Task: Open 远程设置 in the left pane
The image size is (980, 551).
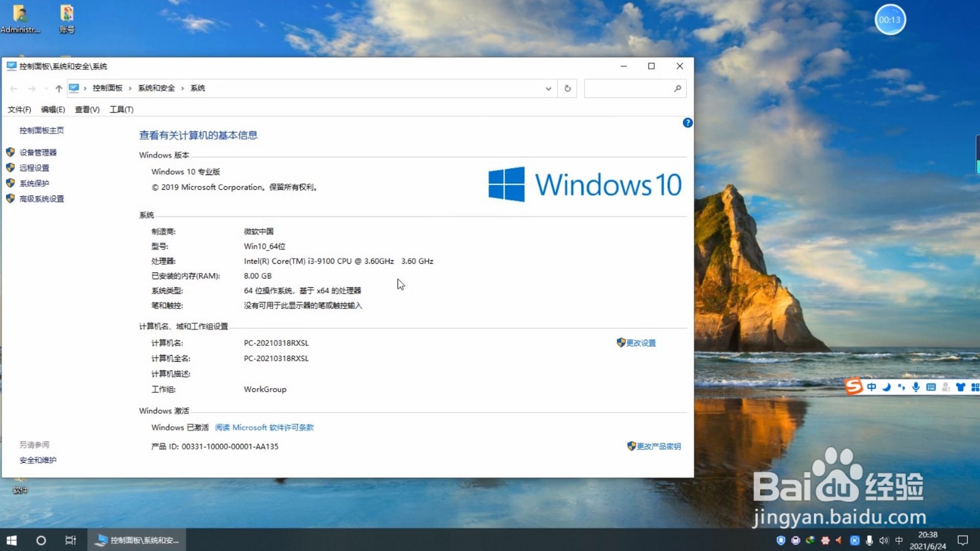Action: (x=34, y=168)
